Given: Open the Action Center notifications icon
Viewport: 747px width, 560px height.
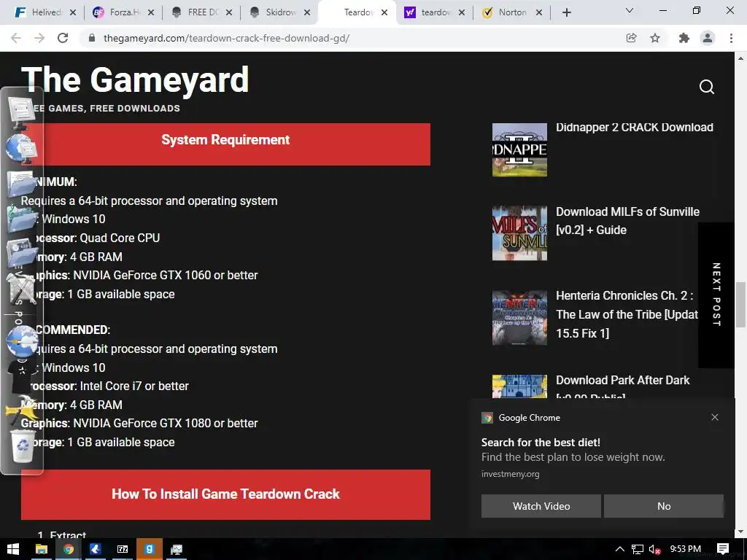Looking at the screenshot, I should (x=723, y=549).
